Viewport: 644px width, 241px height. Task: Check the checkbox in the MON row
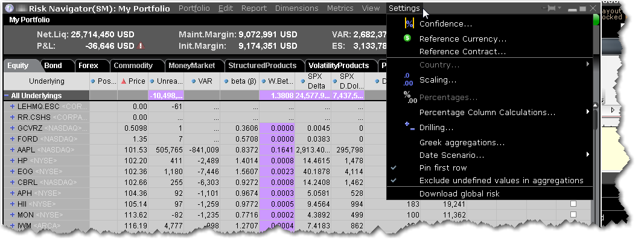click(572, 214)
